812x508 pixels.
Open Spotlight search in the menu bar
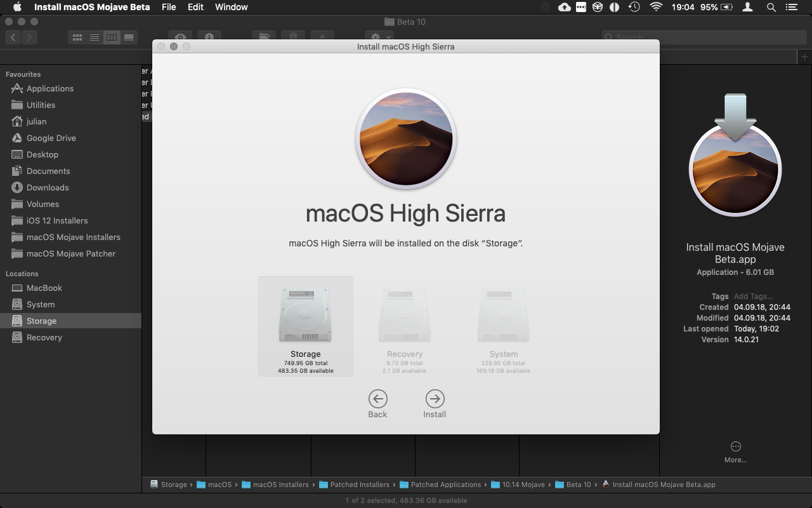pos(771,7)
